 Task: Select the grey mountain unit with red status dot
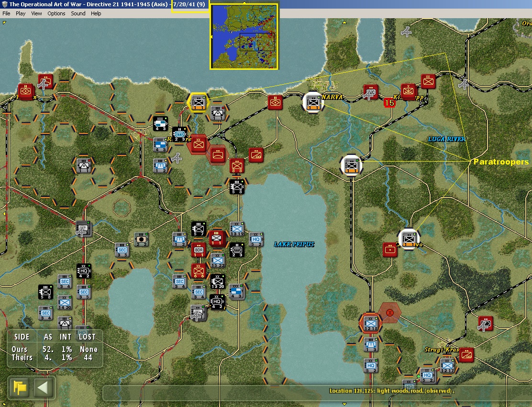pos(218,113)
